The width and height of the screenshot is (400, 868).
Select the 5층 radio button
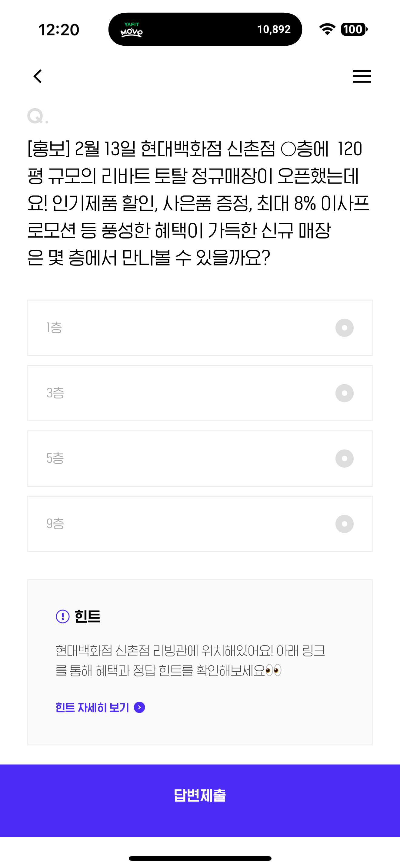344,459
